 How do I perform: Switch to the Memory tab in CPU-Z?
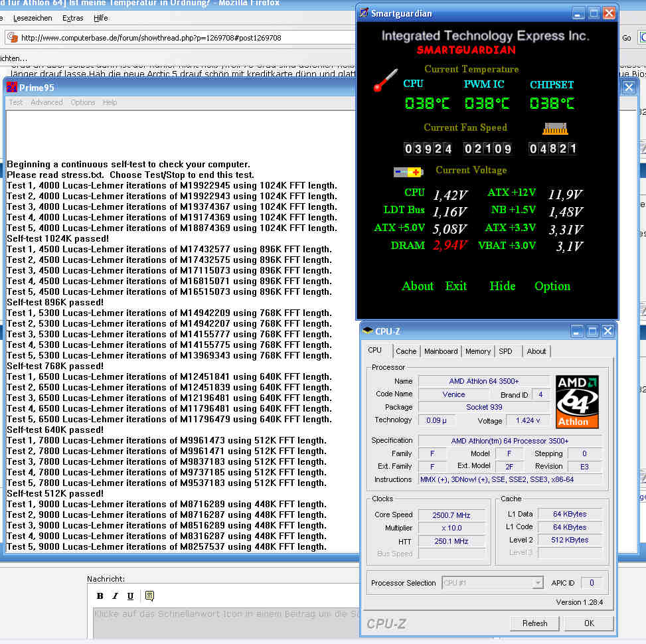tap(478, 351)
